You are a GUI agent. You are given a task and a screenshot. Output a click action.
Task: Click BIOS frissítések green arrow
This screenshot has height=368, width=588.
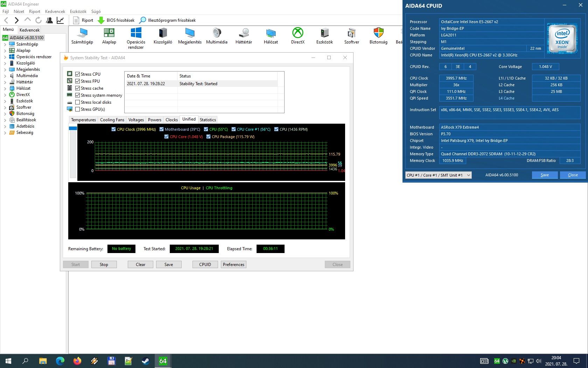pos(101,20)
